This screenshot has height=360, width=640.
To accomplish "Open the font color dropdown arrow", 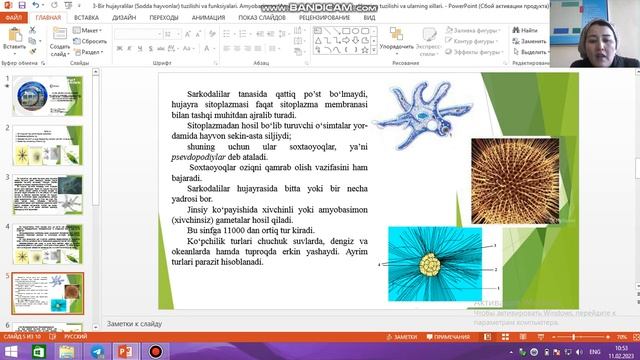I will point(214,49).
